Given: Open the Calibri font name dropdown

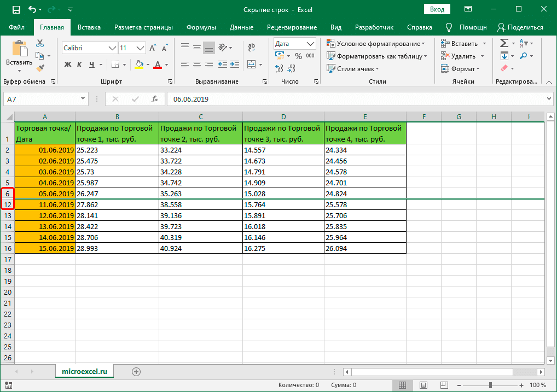Looking at the screenshot, I should tap(112, 48).
